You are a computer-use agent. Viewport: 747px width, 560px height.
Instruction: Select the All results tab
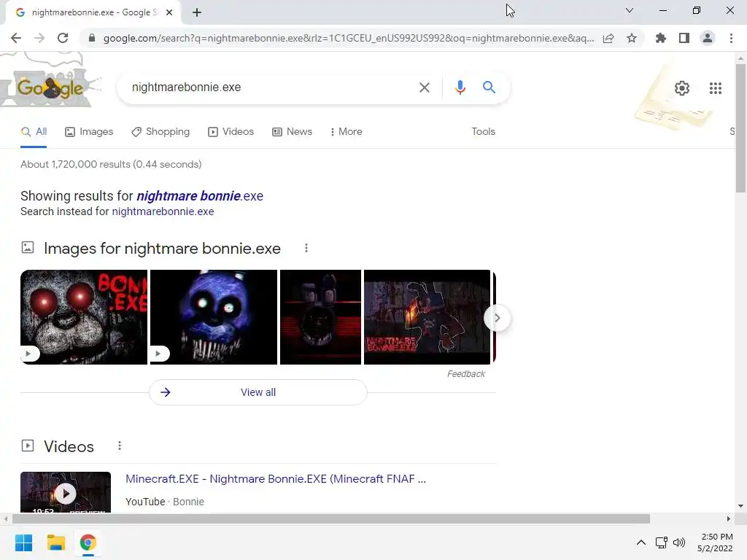point(34,132)
